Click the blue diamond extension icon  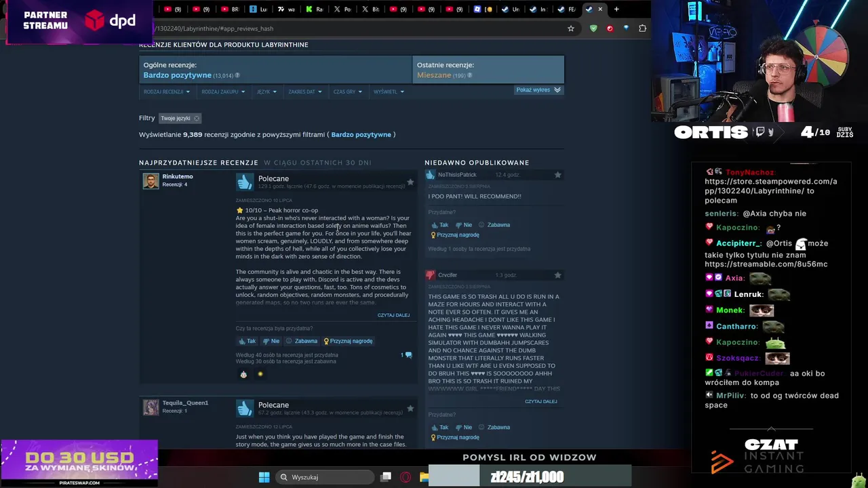pos(626,28)
